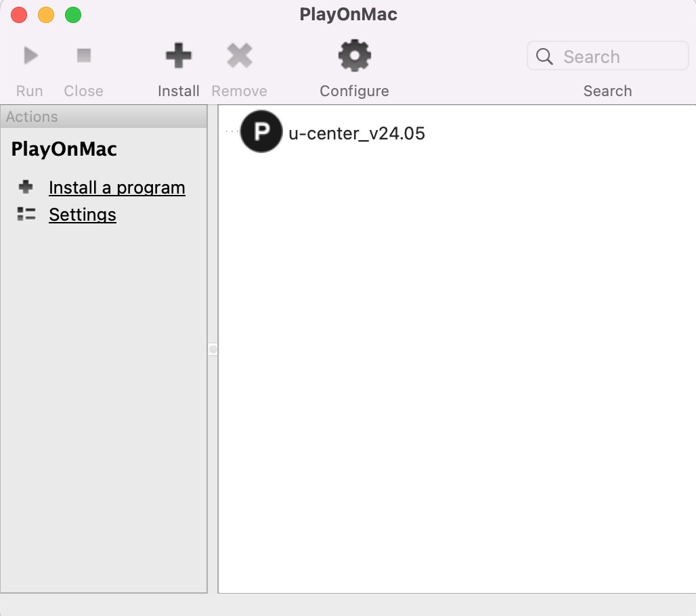
Task: Click the green zoom window button
Action: click(x=73, y=15)
